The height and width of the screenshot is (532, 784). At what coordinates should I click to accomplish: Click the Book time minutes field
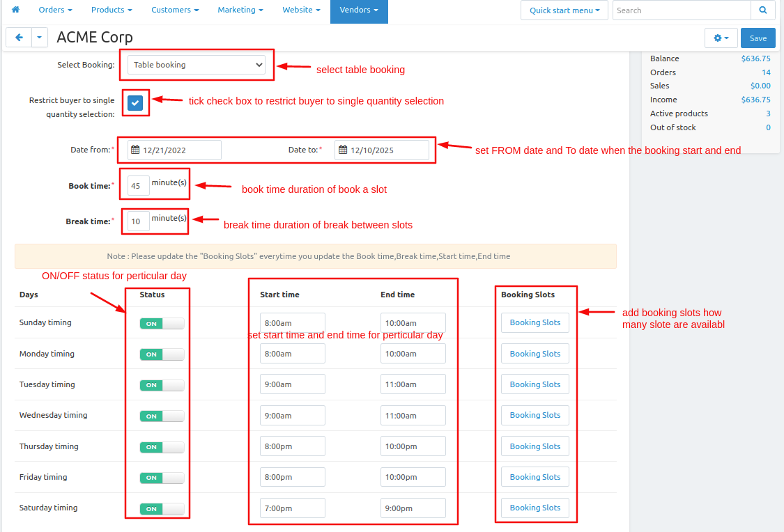138,186
